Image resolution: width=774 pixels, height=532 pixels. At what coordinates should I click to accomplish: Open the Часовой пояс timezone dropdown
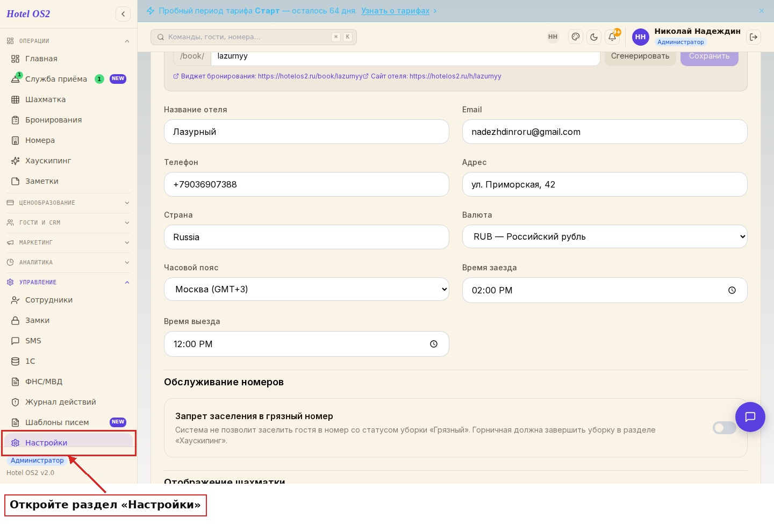306,289
